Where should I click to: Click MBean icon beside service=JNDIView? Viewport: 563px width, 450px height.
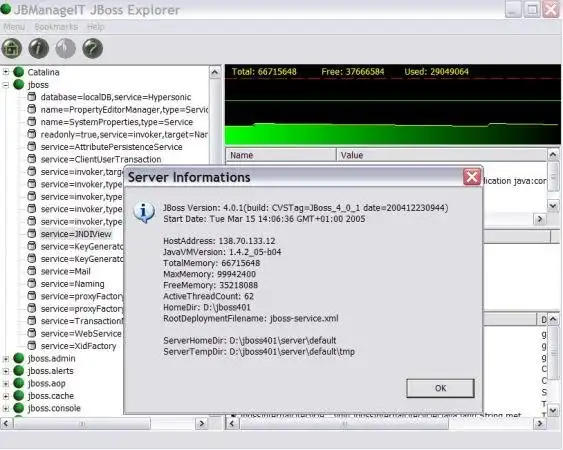[32, 233]
